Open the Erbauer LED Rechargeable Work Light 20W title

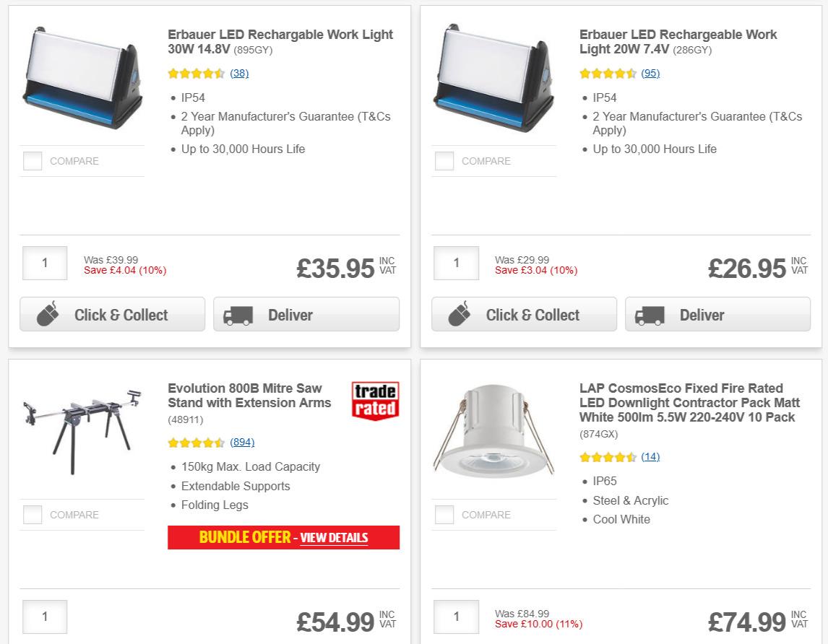[x=678, y=41]
